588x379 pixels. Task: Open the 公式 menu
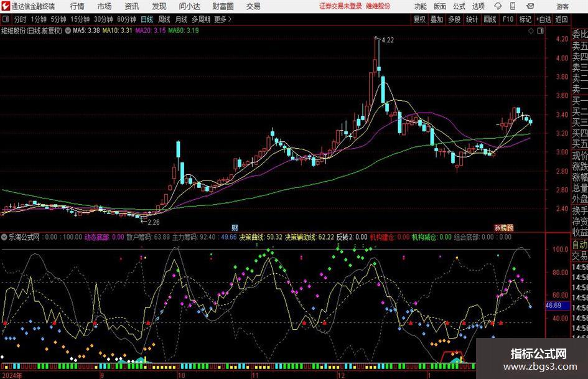(x=459, y=6)
